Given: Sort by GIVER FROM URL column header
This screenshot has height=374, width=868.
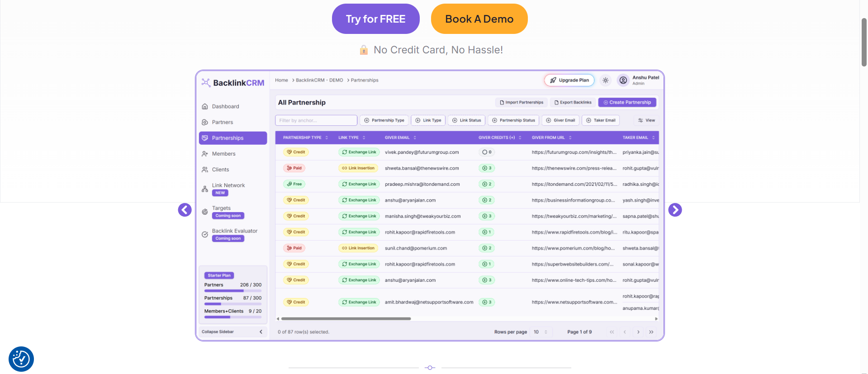Looking at the screenshot, I should click(551, 137).
